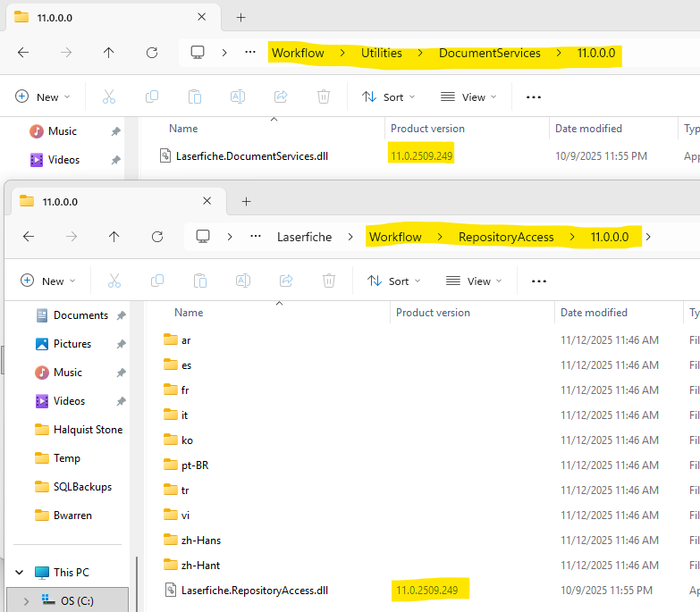700x612 pixels.
Task: Select This PC in the navigation pane
Action: pos(72,573)
